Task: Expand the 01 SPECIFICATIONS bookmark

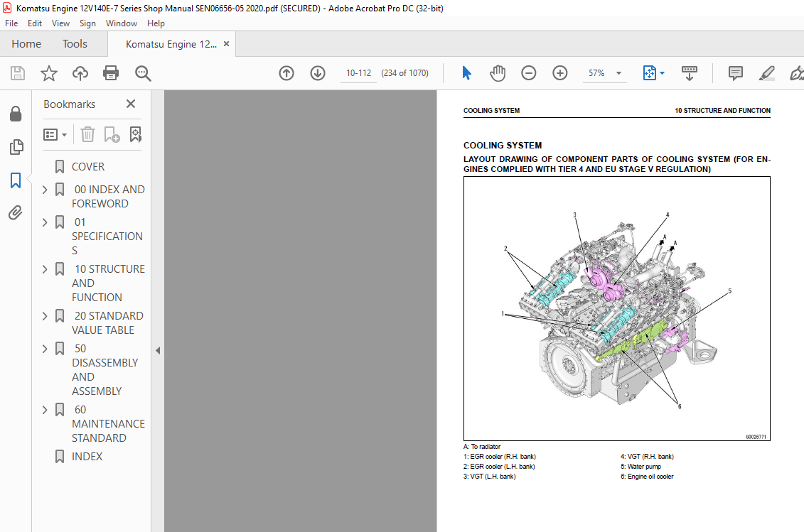Action: click(x=45, y=222)
